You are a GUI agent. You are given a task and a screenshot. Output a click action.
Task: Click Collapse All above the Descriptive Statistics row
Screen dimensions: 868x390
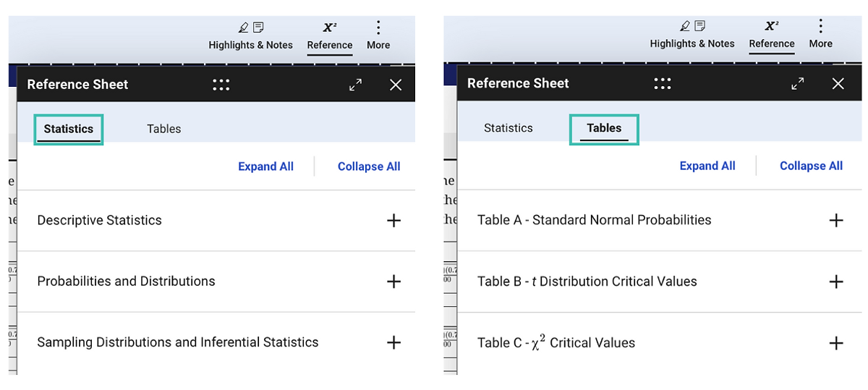tap(369, 166)
